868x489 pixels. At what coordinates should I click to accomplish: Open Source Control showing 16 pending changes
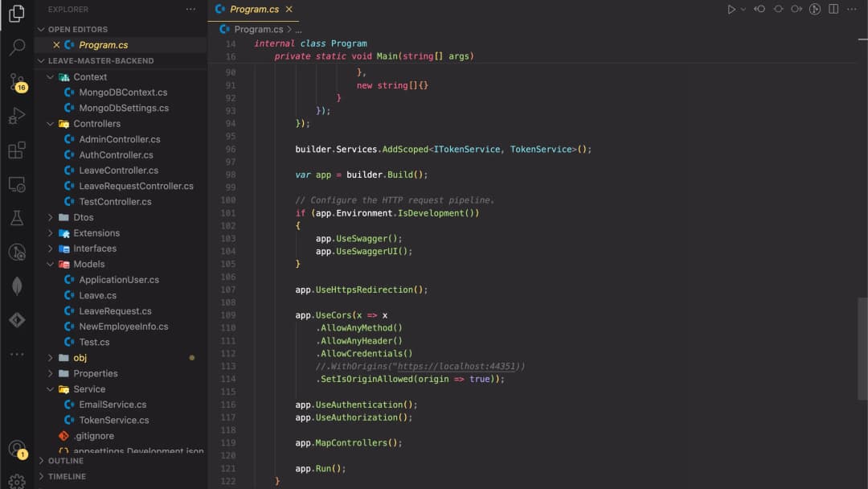[x=17, y=80]
